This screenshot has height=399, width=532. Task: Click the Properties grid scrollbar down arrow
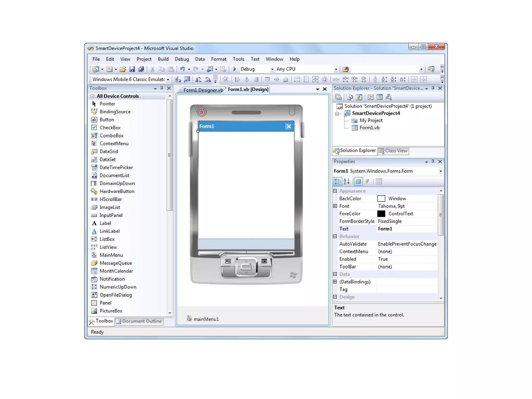(441, 298)
